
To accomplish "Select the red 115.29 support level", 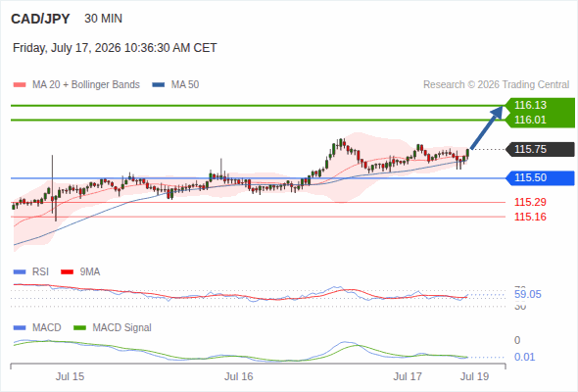I will coord(530,202).
